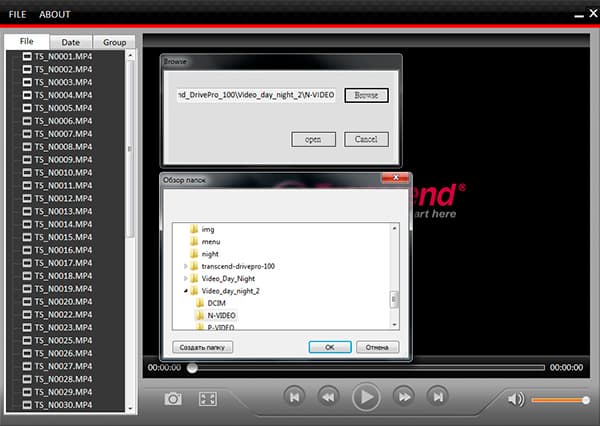Cancel the Browse dialog
Viewport: 600px width, 426px height.
[366, 139]
